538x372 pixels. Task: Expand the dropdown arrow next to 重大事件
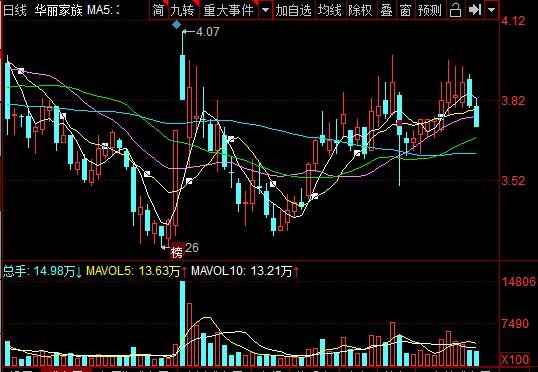point(265,10)
